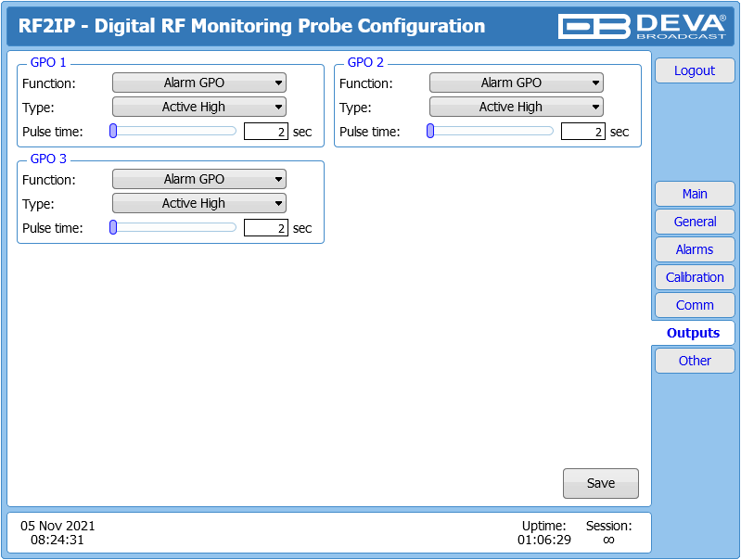
Task: Open GPO 1 Function dropdown
Action: point(198,83)
